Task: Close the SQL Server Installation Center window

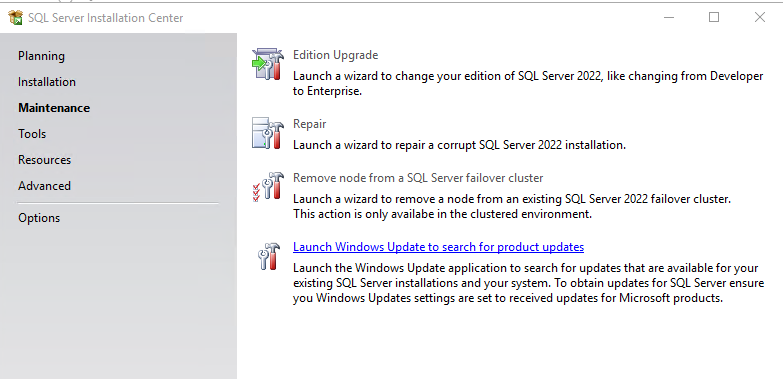Action: pyautogui.click(x=760, y=17)
